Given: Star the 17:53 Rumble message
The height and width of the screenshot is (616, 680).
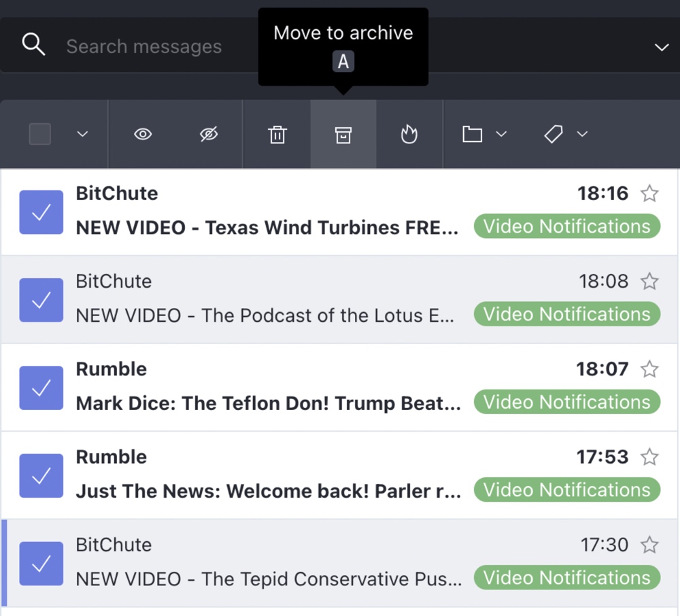Looking at the screenshot, I should (x=649, y=457).
